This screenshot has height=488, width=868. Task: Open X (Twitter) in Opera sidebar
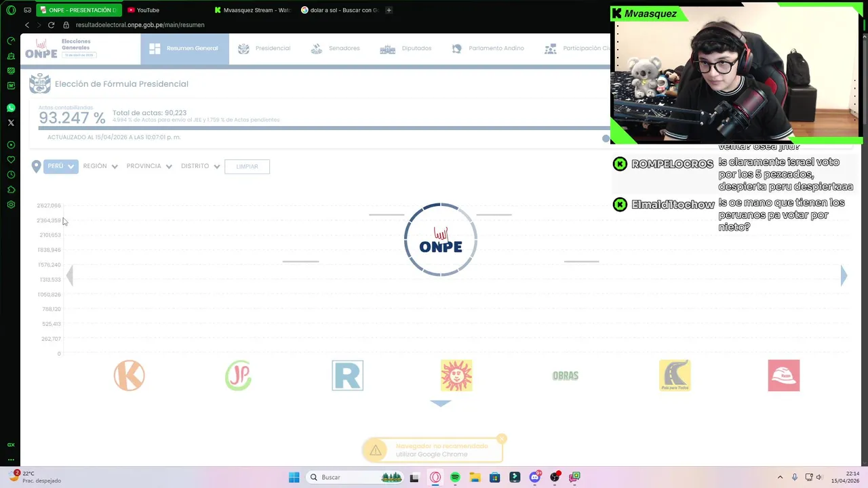(x=11, y=123)
